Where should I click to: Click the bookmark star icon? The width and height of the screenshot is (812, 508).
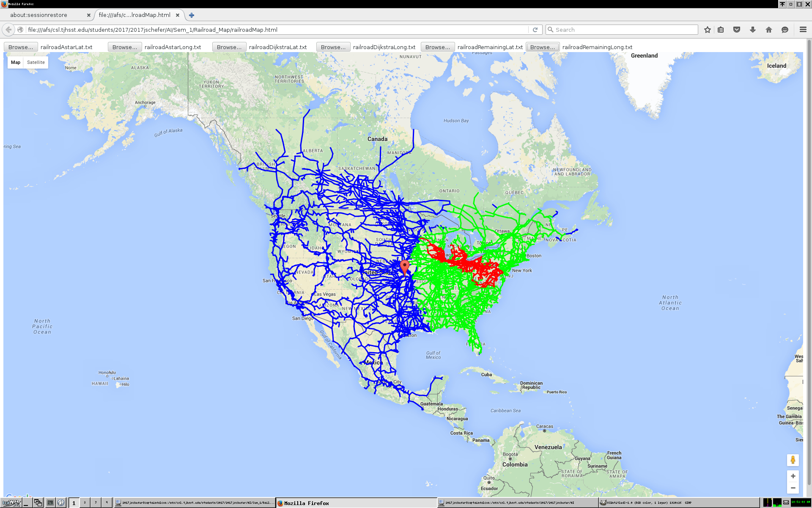pos(707,30)
